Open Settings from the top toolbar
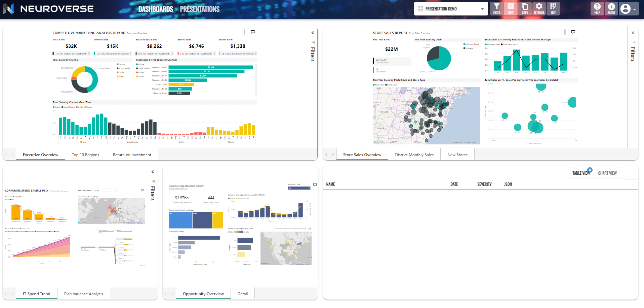This screenshot has height=308, width=644. point(539,9)
